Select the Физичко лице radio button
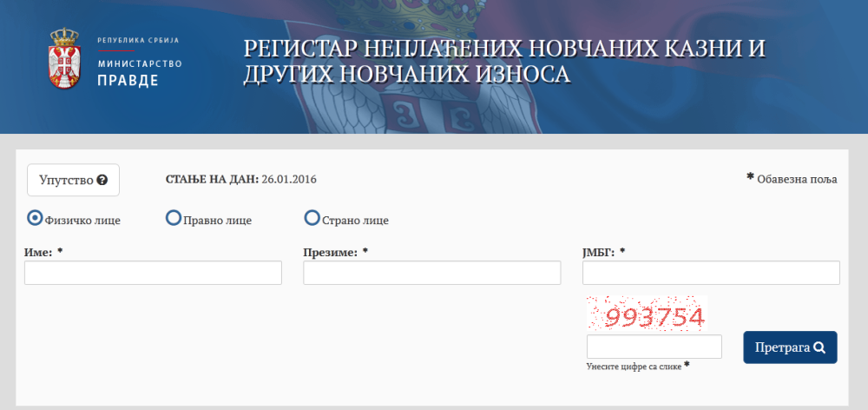 point(35,218)
